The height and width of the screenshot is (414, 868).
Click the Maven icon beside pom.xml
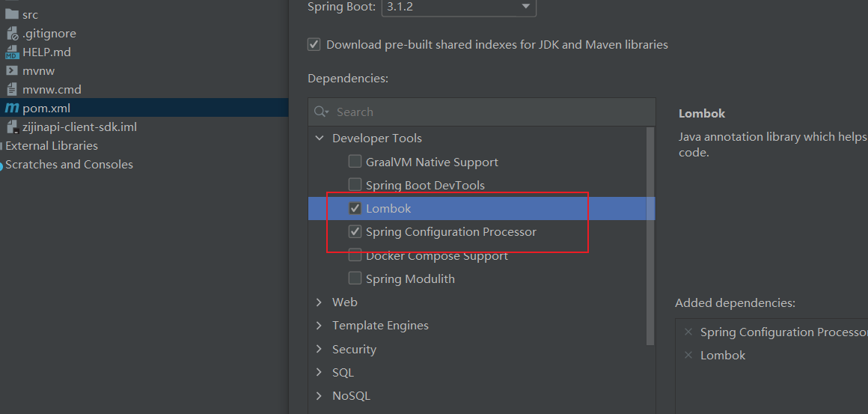(12, 108)
